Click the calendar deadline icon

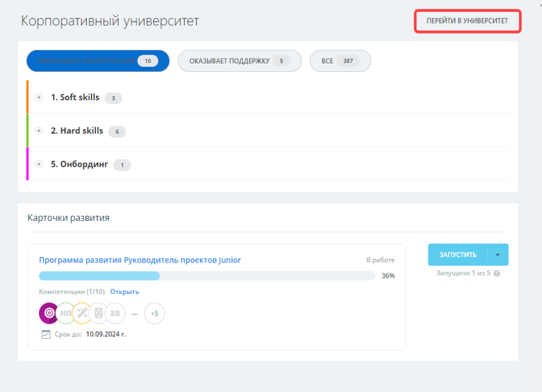(46, 334)
